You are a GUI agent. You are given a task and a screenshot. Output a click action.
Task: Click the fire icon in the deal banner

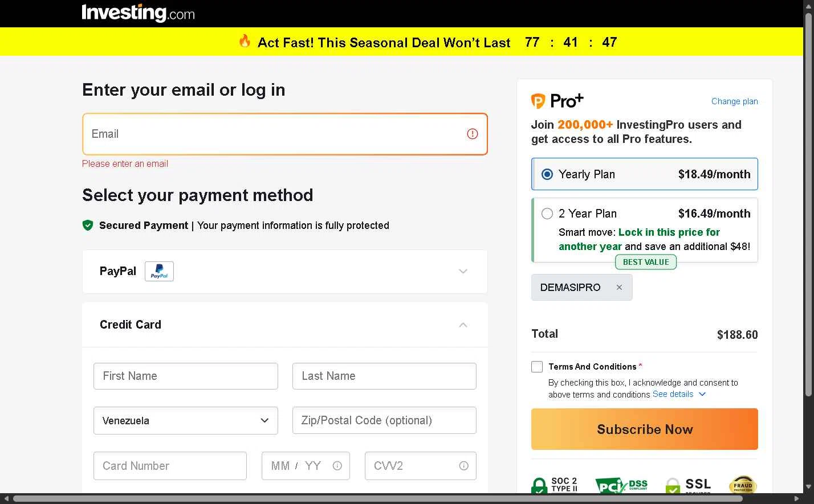[245, 41]
